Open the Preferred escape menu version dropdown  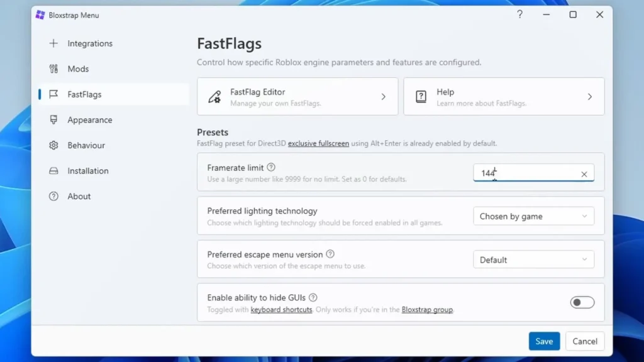(533, 260)
